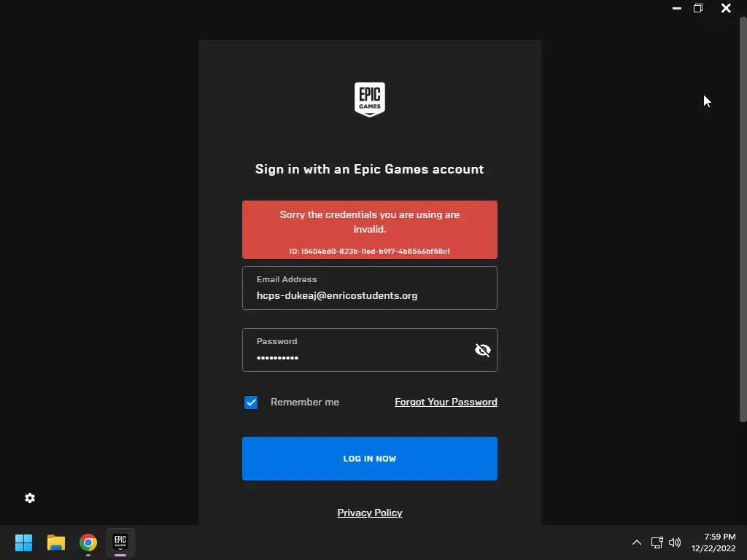The image size is (747, 560).
Task: Close the Epic Games Launcher window
Action: [726, 8]
